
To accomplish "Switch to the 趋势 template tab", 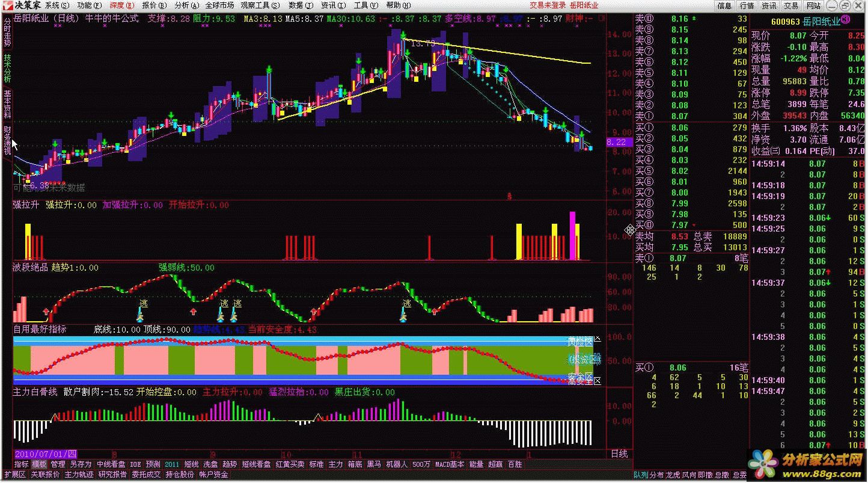I will pos(230,464).
